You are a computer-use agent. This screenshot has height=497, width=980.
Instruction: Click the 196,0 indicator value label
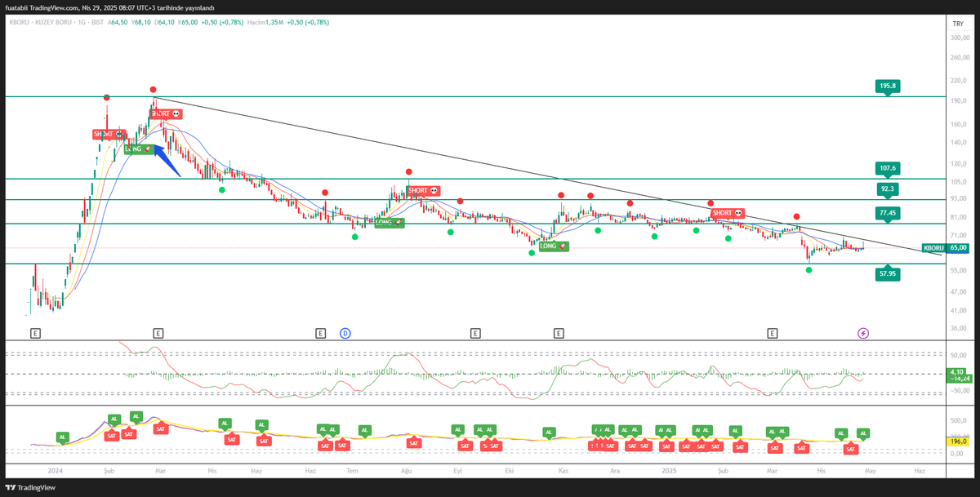959,442
